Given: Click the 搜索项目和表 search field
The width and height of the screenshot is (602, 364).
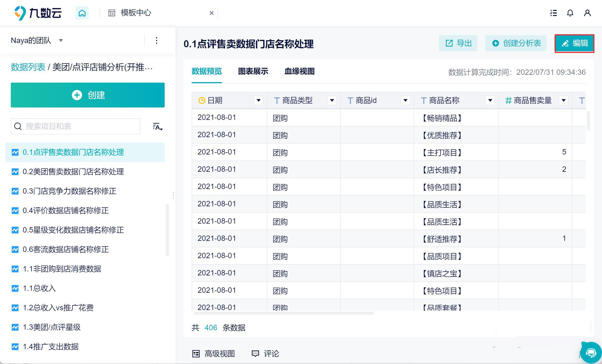Looking at the screenshot, I should (x=76, y=126).
